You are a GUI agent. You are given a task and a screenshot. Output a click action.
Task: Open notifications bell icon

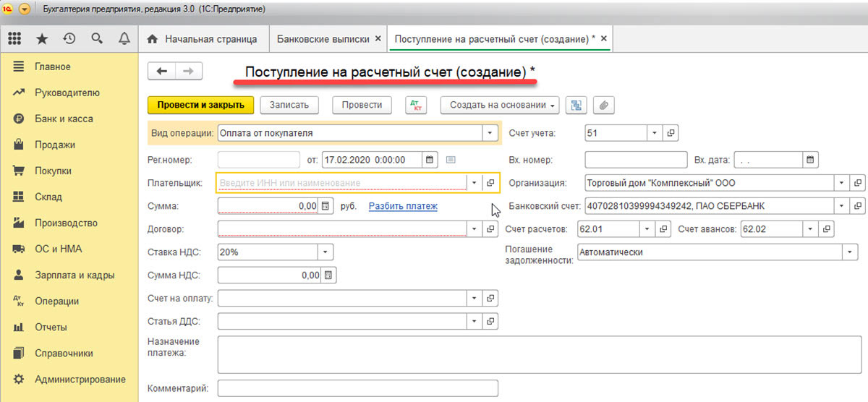click(x=124, y=38)
